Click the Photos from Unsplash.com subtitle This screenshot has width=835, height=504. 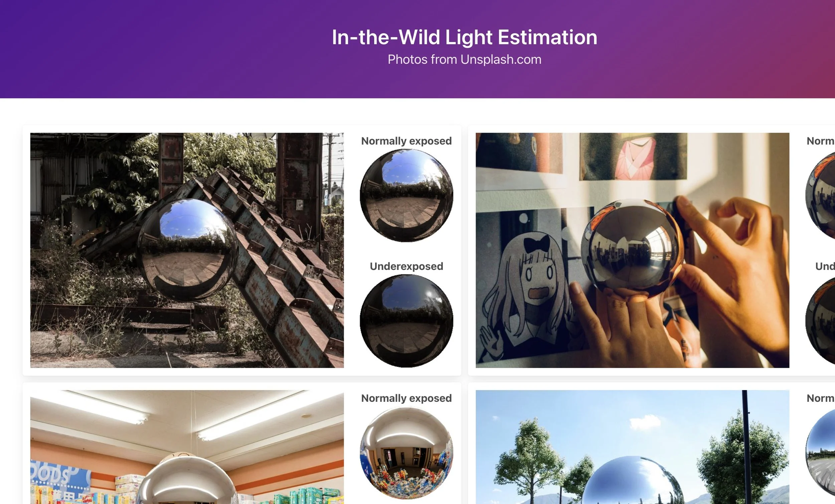click(x=464, y=59)
